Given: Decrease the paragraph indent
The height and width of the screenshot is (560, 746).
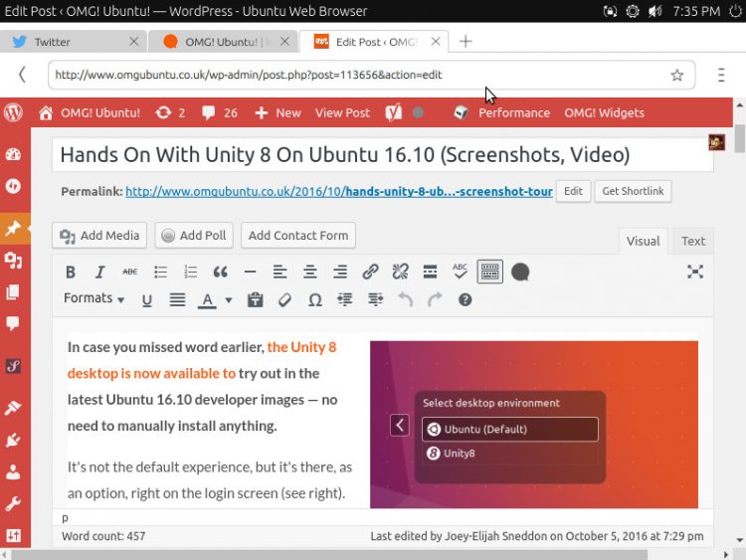Looking at the screenshot, I should (345, 299).
